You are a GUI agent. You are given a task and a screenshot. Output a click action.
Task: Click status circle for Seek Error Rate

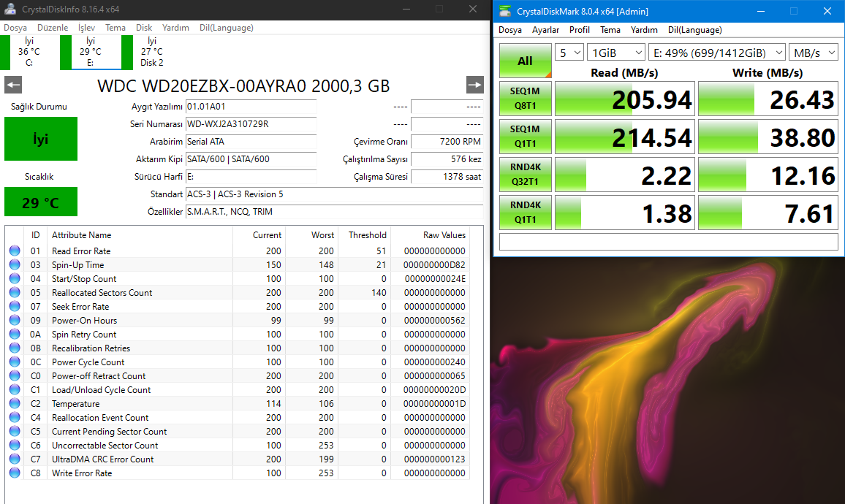tap(15, 306)
